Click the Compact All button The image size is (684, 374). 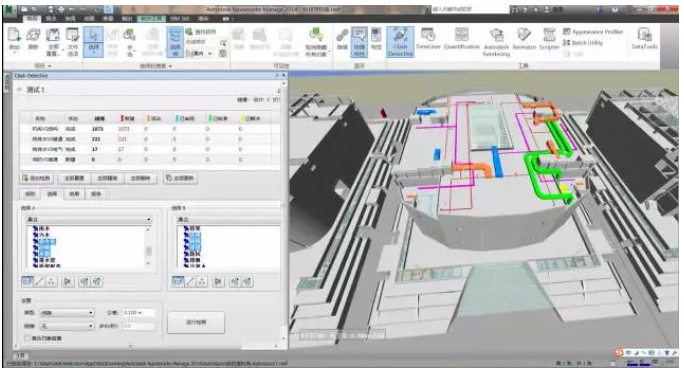click(x=107, y=178)
